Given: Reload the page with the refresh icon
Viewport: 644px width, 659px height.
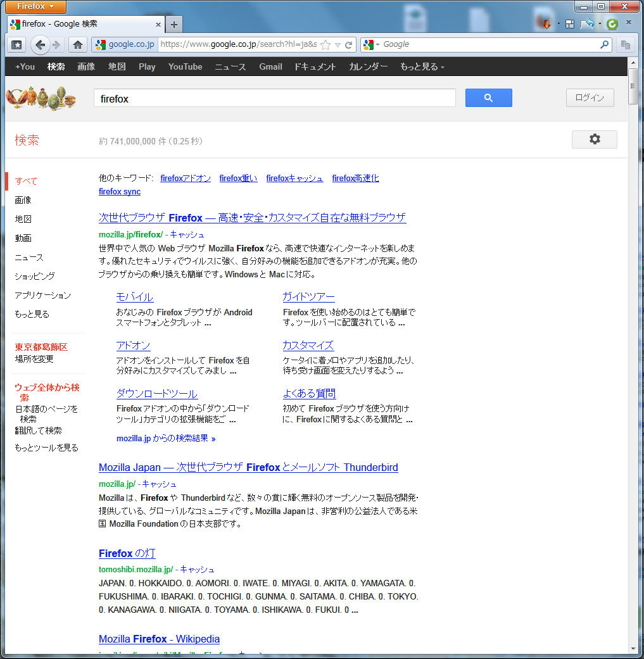Looking at the screenshot, I should click(x=348, y=45).
